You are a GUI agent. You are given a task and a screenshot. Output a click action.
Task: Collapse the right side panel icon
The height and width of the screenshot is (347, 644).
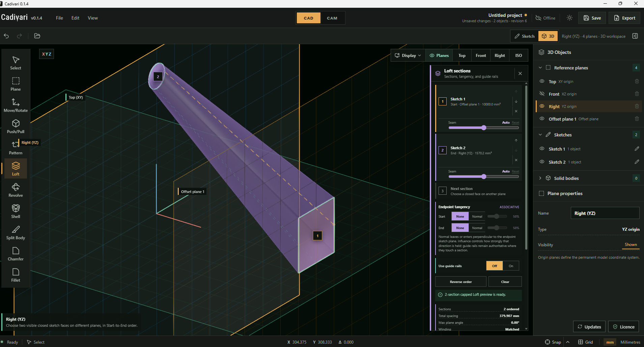point(635,36)
